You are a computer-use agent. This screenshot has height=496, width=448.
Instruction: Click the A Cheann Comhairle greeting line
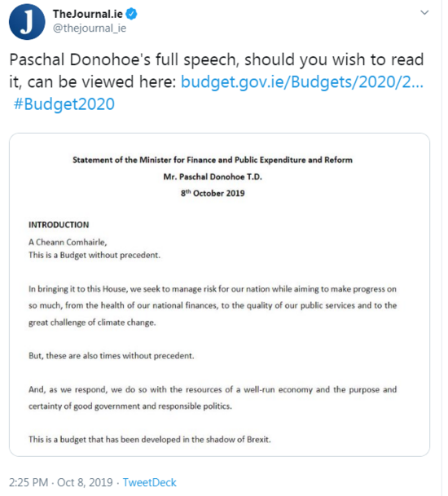(68, 243)
